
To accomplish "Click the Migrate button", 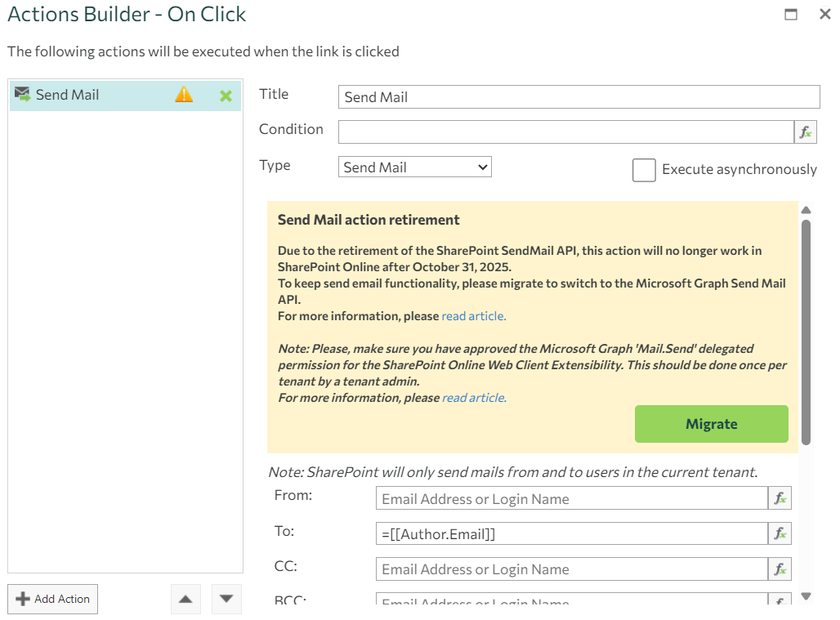I will pyautogui.click(x=712, y=423).
